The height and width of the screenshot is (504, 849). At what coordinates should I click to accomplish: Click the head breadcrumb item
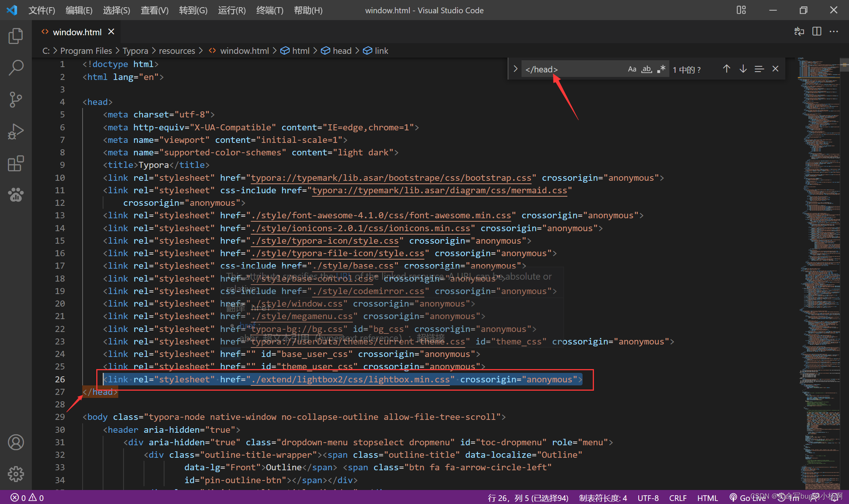point(342,51)
